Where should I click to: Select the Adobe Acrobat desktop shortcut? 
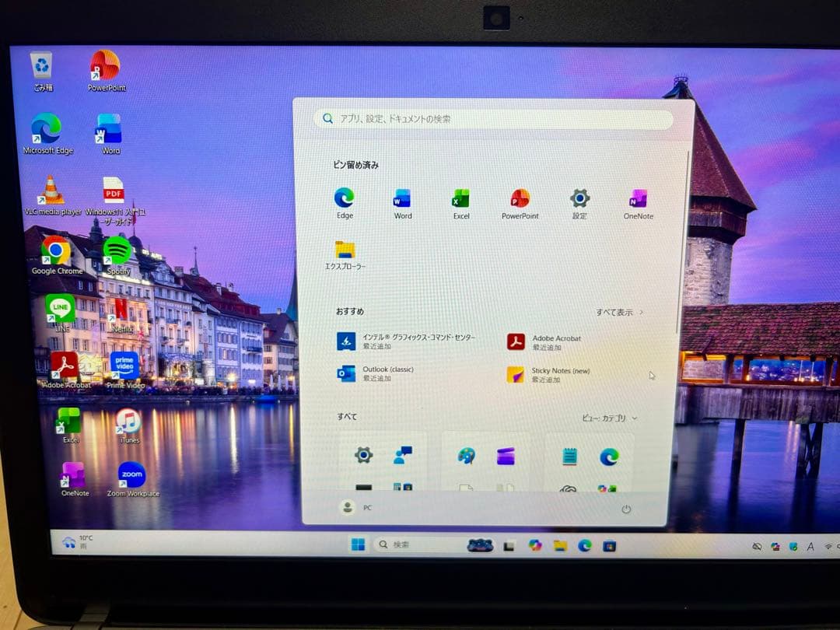tap(65, 369)
